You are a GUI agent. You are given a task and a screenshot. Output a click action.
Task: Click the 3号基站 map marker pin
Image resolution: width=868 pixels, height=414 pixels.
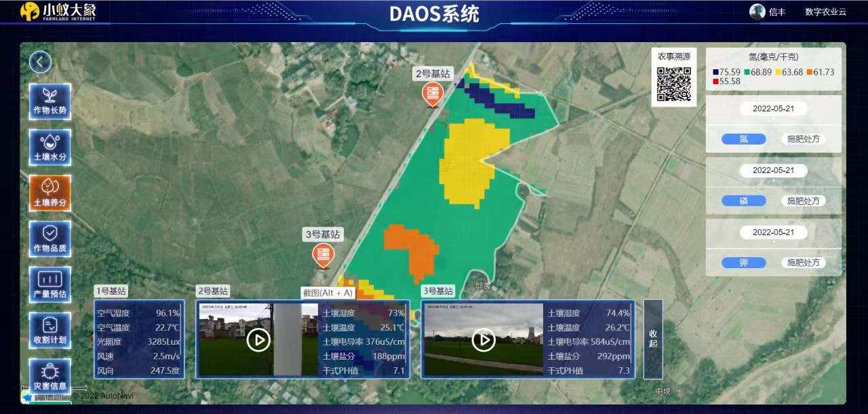(323, 255)
